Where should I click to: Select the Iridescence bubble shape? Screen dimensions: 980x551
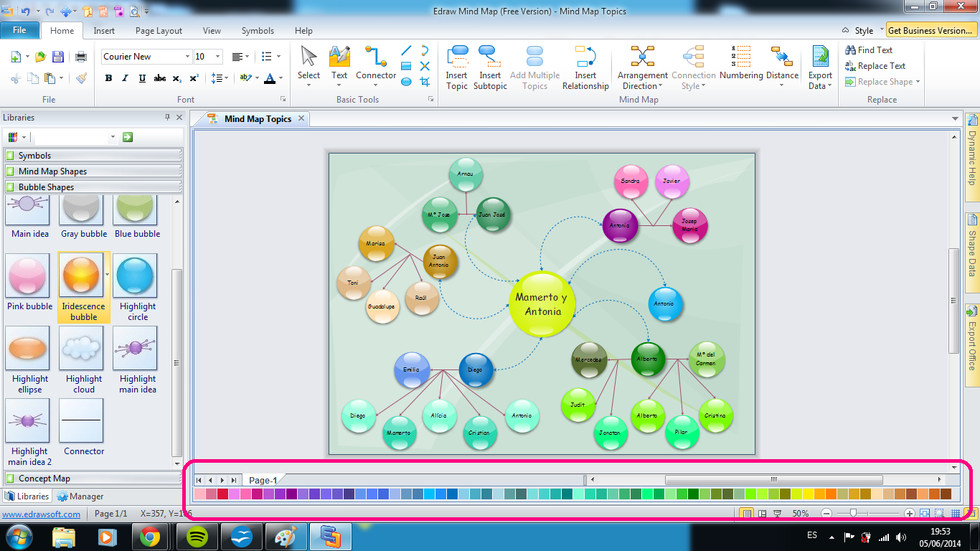(x=82, y=275)
